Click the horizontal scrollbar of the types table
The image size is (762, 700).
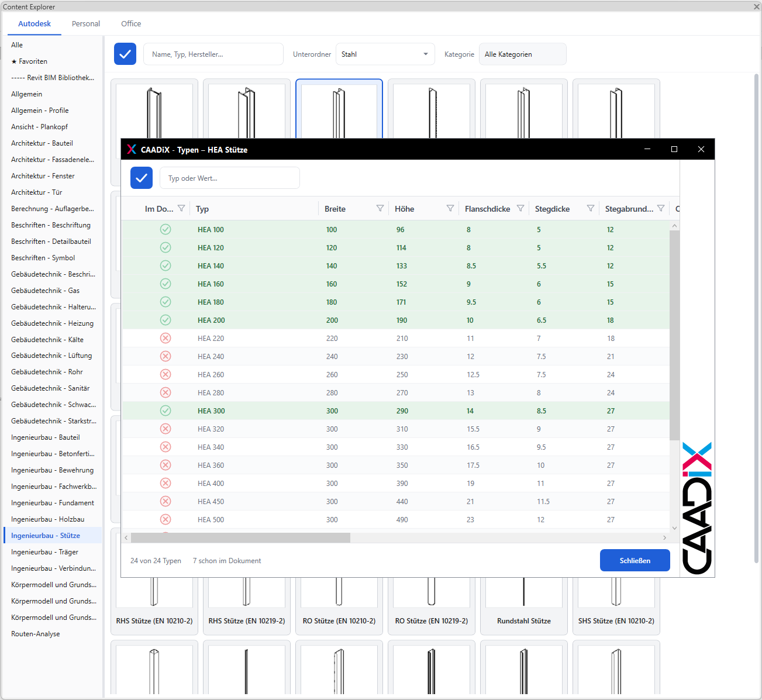[x=240, y=537]
